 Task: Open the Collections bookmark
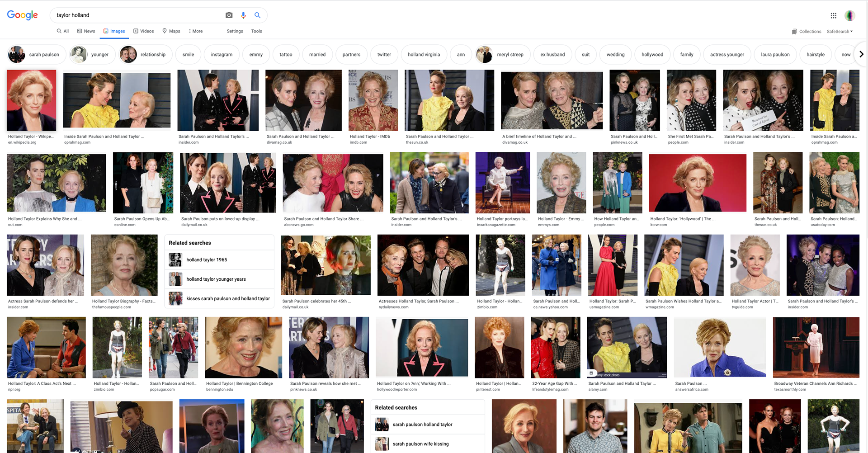pyautogui.click(x=806, y=32)
